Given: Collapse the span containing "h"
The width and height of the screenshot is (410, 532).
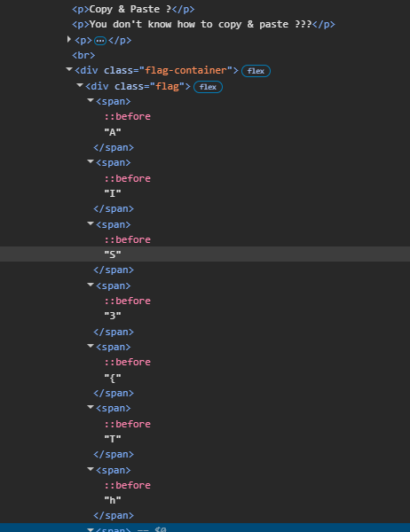Looking at the screenshot, I should 91,469.
